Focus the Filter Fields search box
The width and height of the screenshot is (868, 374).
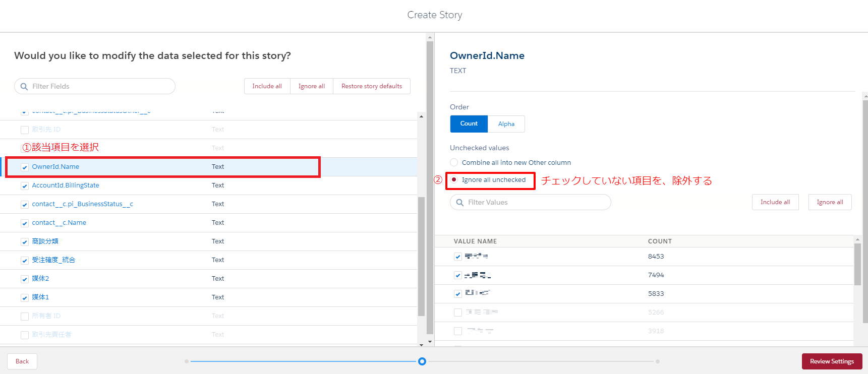tap(101, 87)
